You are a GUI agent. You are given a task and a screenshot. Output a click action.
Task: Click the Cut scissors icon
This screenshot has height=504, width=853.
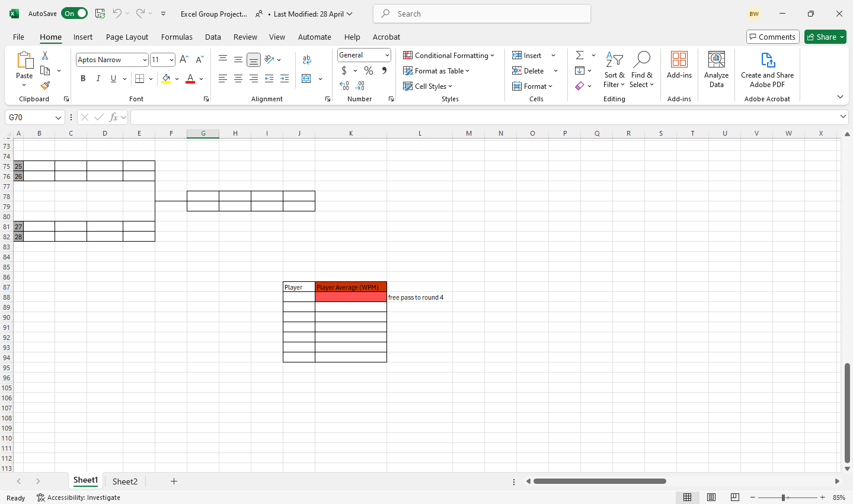pyautogui.click(x=45, y=56)
